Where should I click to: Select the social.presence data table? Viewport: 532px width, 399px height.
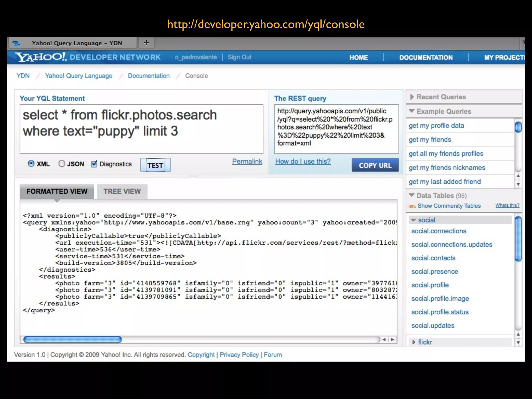point(435,271)
